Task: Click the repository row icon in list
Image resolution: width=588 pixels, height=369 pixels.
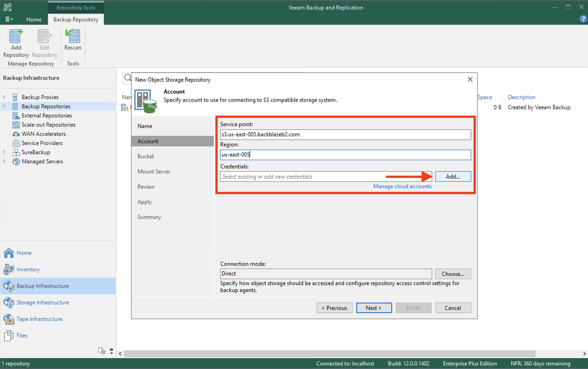Action: tap(125, 107)
